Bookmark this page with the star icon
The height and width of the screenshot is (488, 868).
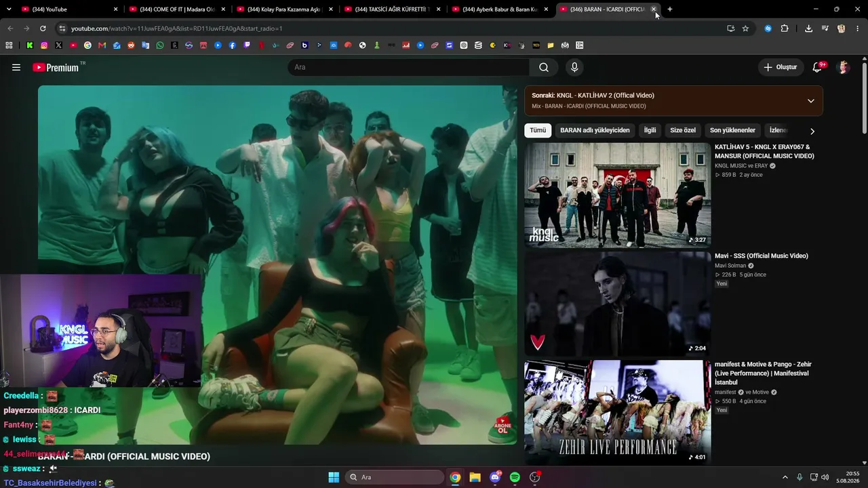point(745,28)
